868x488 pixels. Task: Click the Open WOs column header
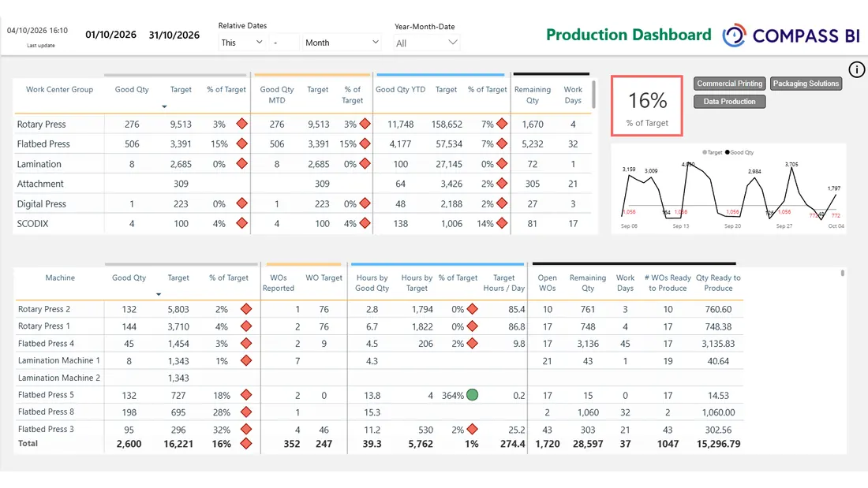(x=547, y=283)
